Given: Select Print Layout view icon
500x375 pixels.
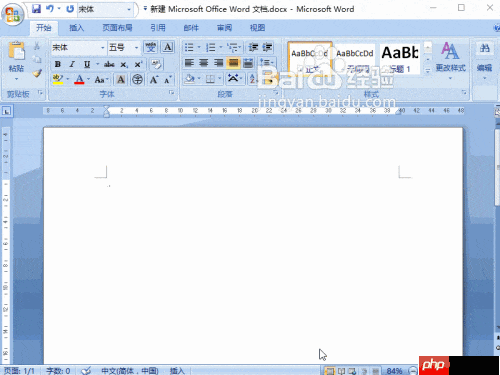Looking at the screenshot, I should click(329, 371).
